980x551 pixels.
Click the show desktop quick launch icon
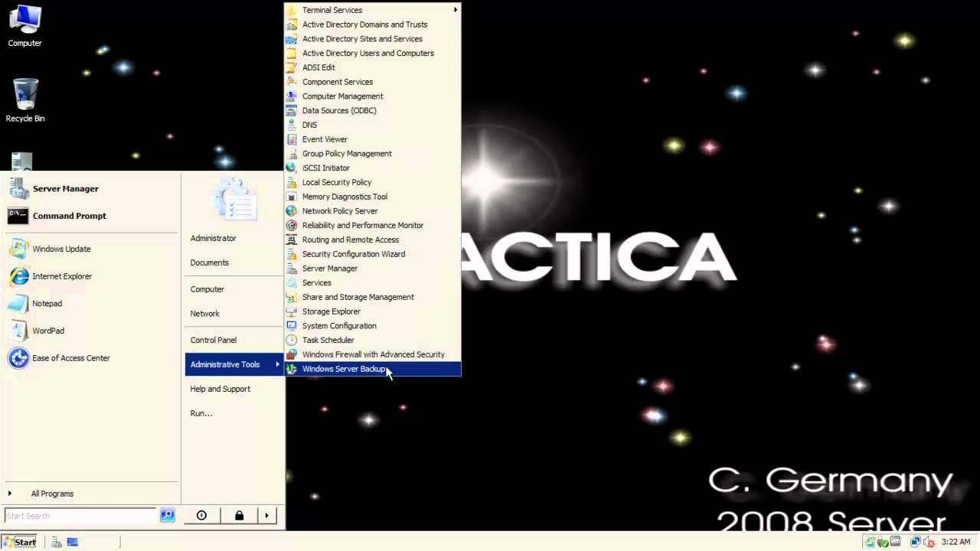click(x=73, y=542)
